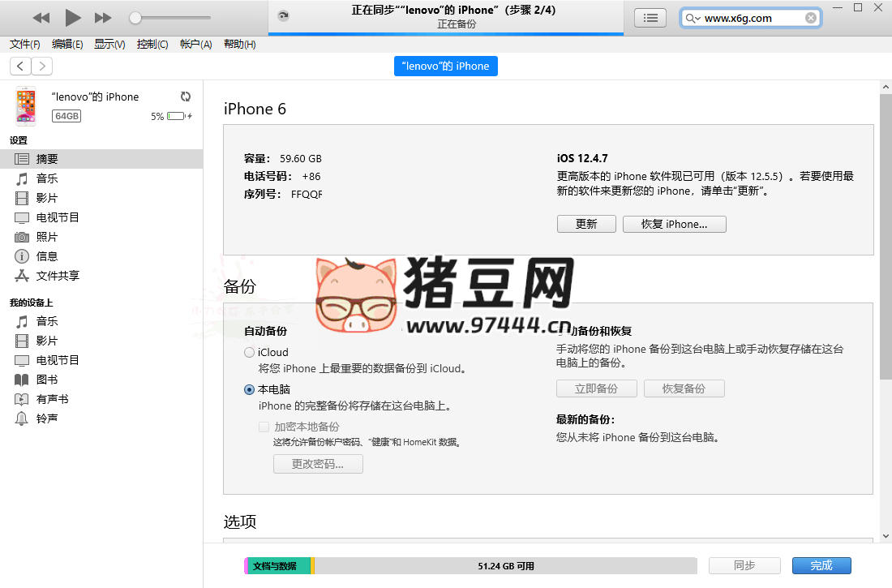The image size is (892, 588).
Task: Open the 帐户 menu
Action: (x=195, y=44)
